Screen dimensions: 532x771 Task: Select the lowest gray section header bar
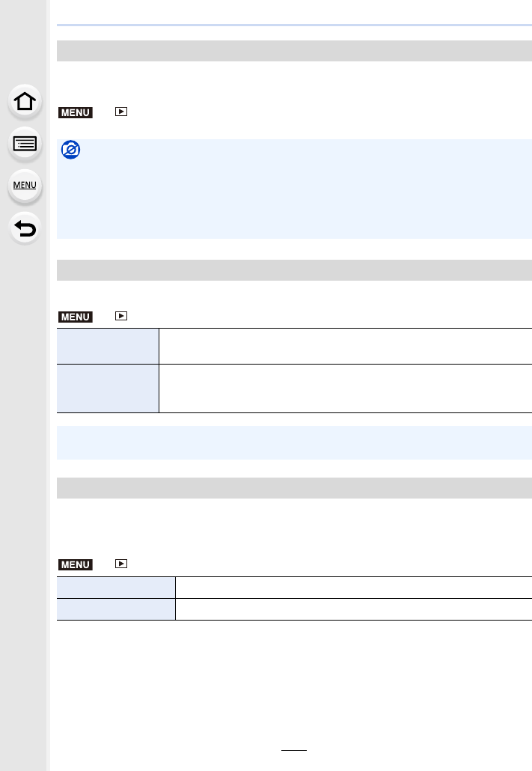[294, 488]
